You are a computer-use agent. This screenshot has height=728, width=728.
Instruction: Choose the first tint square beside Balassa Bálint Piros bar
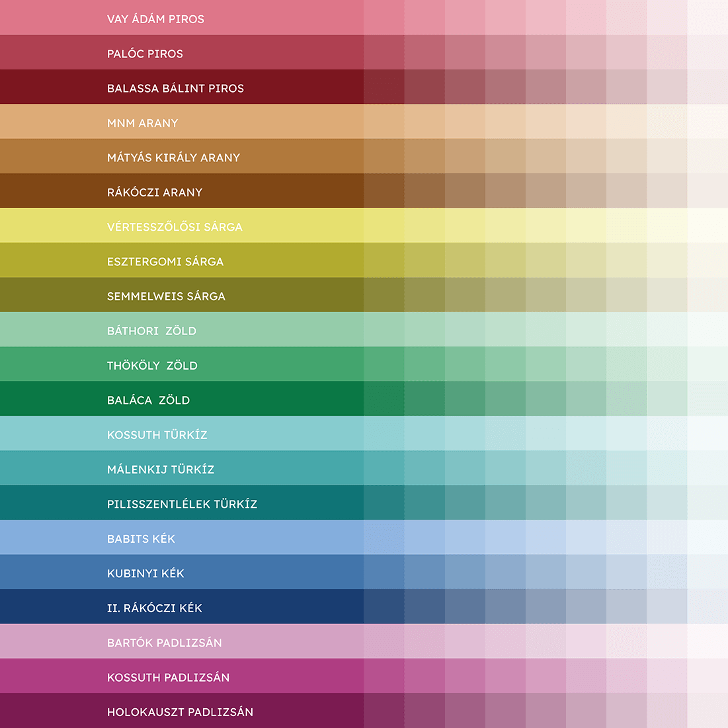384,87
